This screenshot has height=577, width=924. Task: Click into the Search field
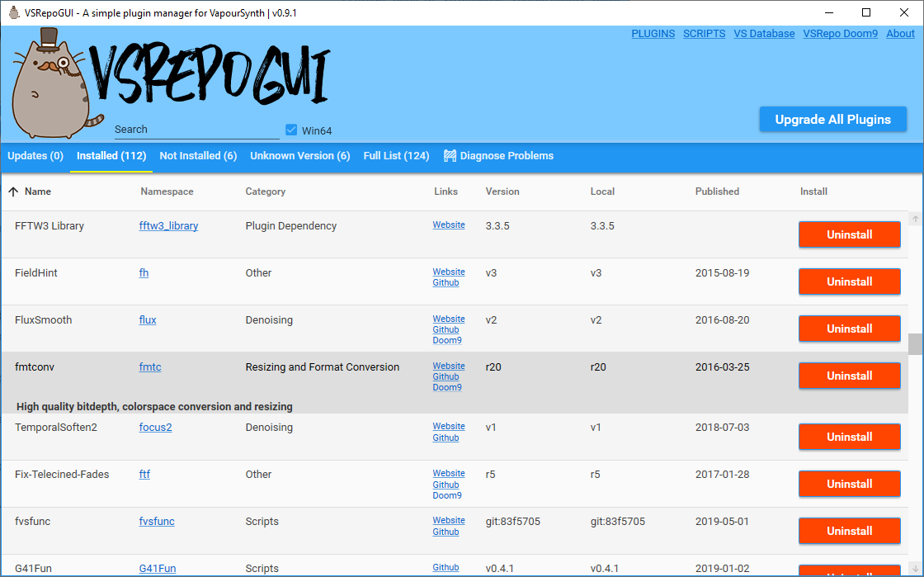click(196, 130)
